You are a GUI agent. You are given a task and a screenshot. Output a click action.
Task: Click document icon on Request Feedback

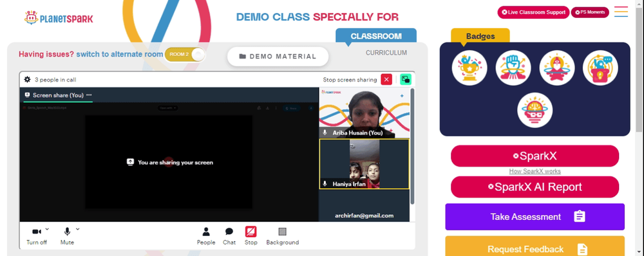tap(582, 249)
